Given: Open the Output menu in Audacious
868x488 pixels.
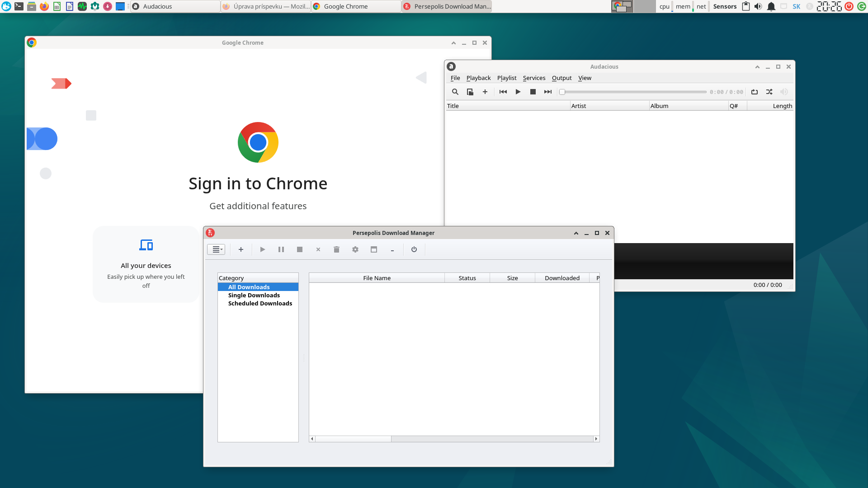Looking at the screenshot, I should pos(561,78).
